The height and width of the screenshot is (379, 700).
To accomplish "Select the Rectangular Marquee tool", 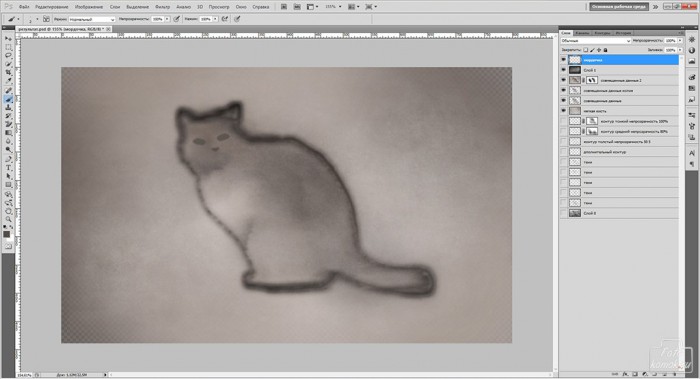I will (8, 47).
